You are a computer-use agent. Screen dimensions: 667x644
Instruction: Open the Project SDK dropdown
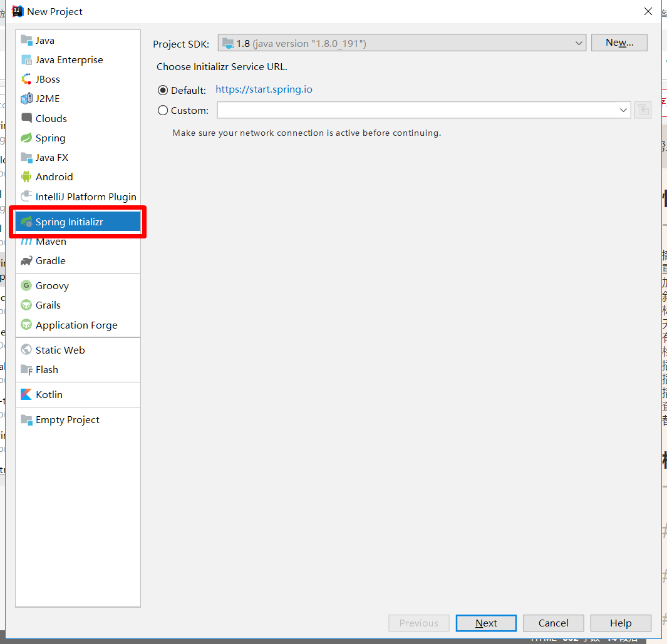[401, 43]
